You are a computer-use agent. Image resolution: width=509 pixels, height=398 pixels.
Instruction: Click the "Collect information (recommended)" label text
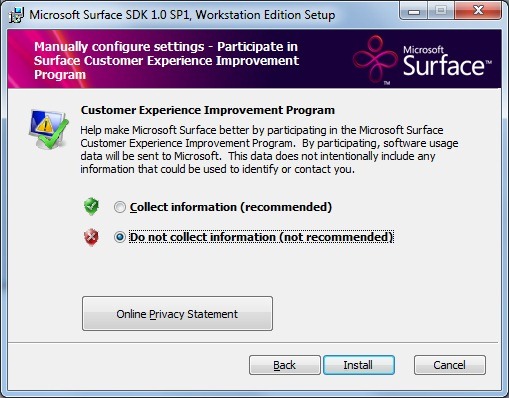(231, 207)
